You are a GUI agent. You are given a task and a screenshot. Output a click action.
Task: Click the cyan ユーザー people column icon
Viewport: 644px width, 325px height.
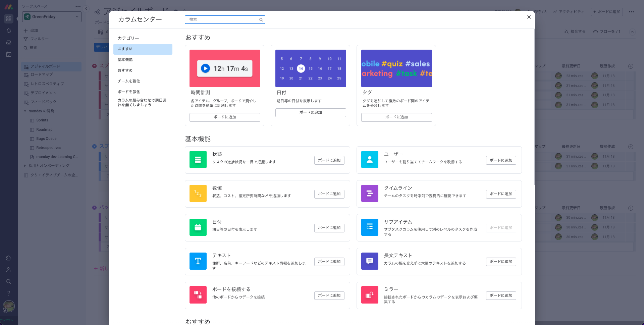[370, 160]
